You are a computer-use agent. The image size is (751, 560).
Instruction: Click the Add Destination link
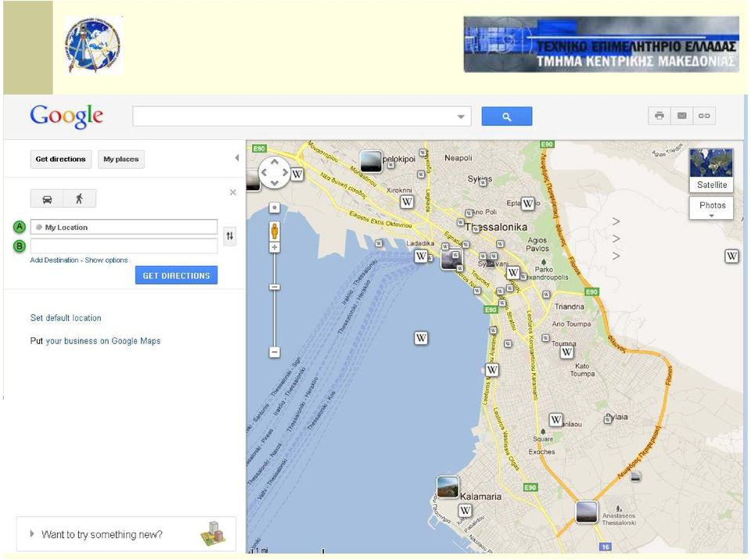[54, 260]
